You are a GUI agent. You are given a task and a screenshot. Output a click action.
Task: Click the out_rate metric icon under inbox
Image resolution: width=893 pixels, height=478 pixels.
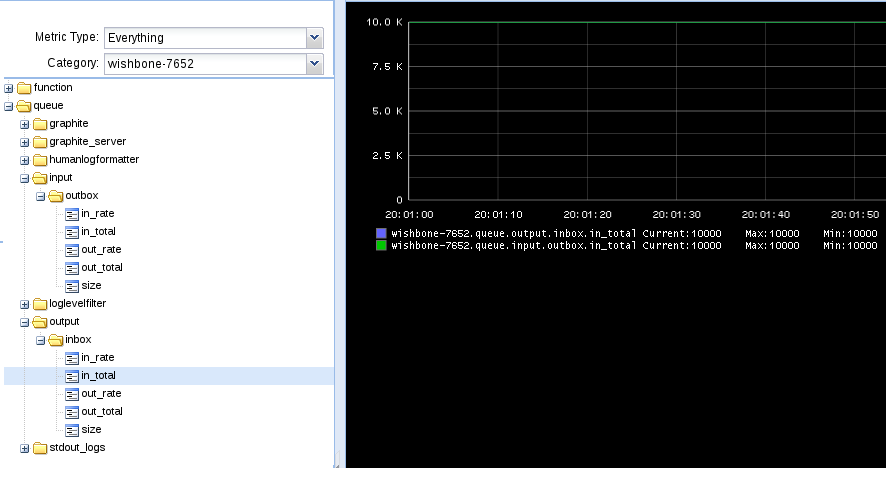[x=72, y=394]
